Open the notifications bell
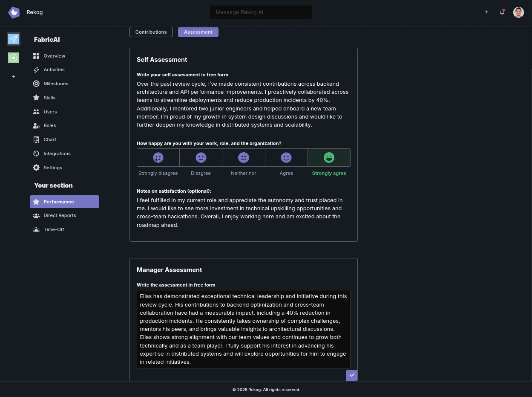The image size is (532, 397). pos(502,12)
